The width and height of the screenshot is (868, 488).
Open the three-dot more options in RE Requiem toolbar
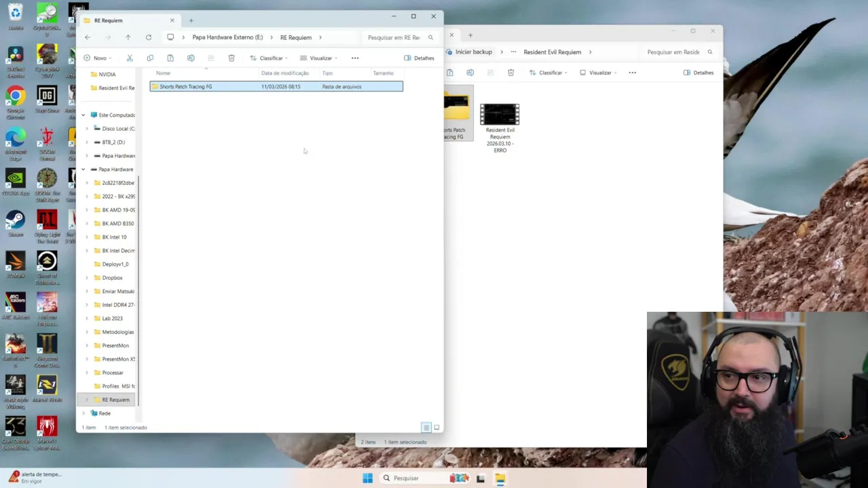(355, 58)
